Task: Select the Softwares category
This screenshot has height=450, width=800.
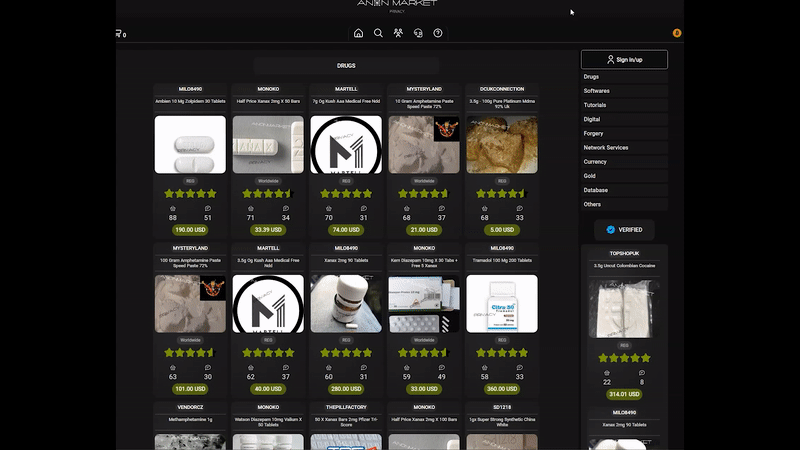Action: [624, 91]
